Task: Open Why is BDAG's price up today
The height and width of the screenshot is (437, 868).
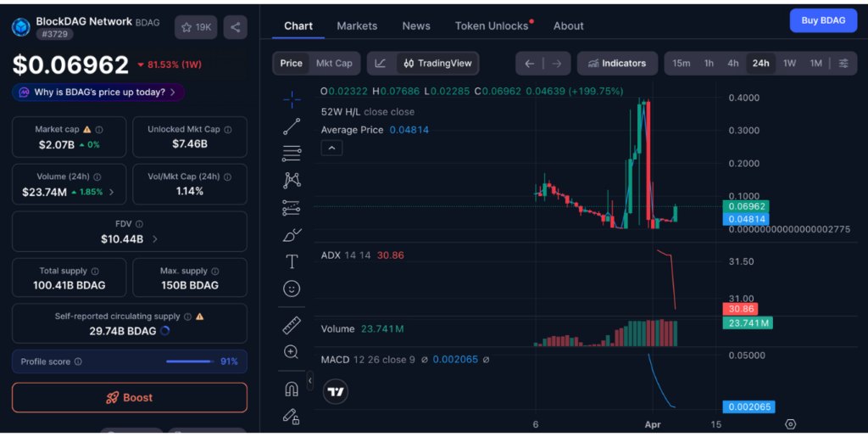Action: [x=98, y=92]
